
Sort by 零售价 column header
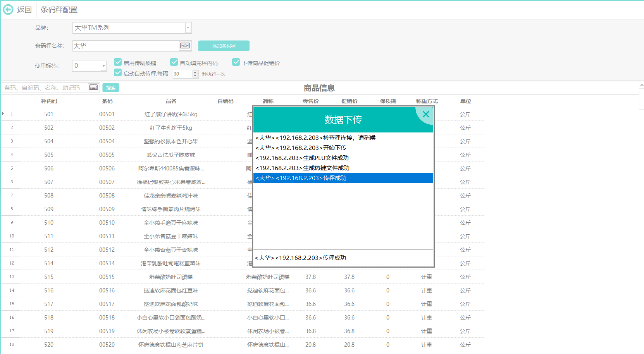pos(310,101)
